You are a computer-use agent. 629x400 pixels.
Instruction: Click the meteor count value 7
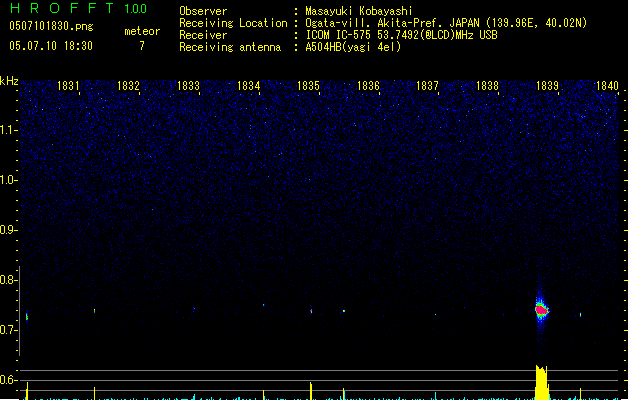[142, 46]
